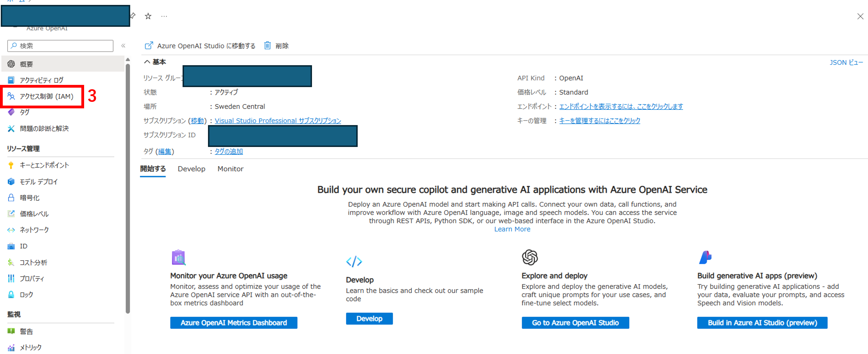Image resolution: width=868 pixels, height=354 pixels.
Task: Switch to the Monitor tab
Action: [230, 169]
